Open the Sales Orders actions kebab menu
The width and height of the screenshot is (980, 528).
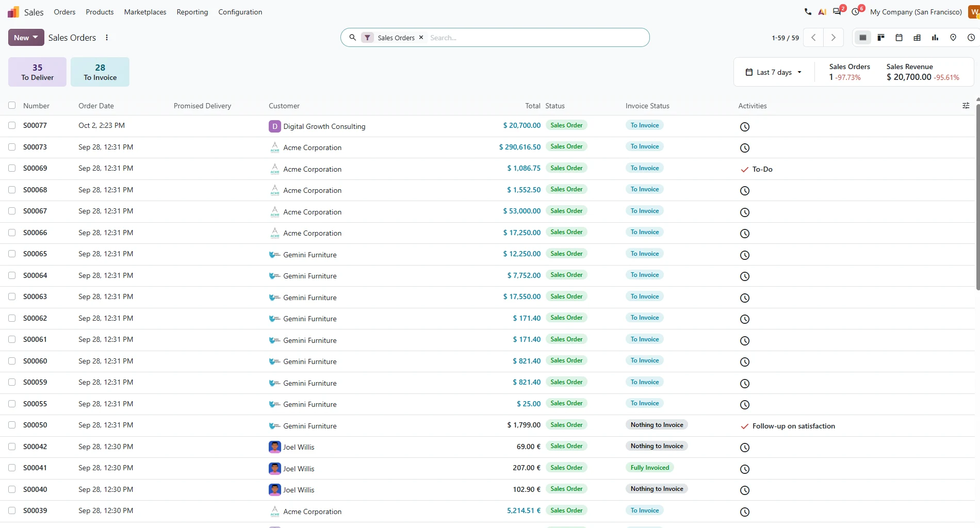[x=107, y=38]
